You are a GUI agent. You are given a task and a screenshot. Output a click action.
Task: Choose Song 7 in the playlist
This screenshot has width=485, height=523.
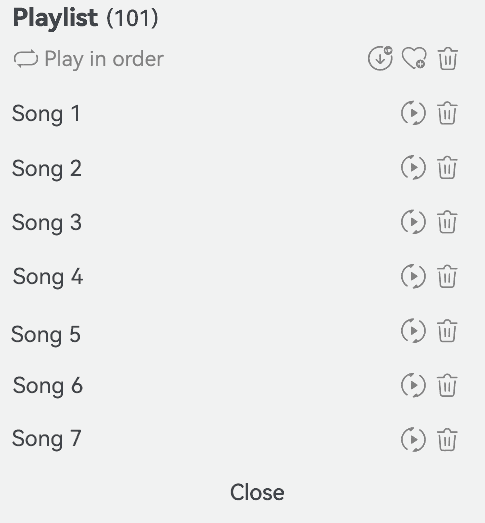click(x=46, y=439)
